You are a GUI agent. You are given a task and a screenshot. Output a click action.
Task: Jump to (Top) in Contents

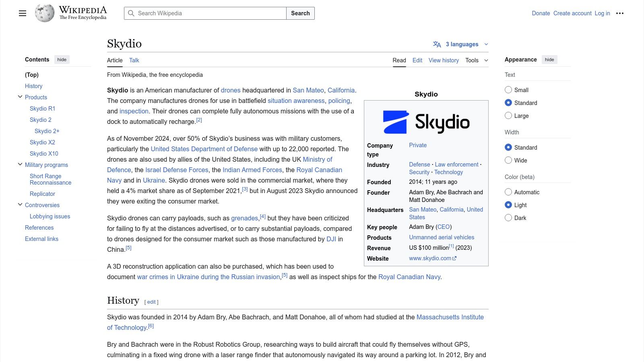[32, 75]
